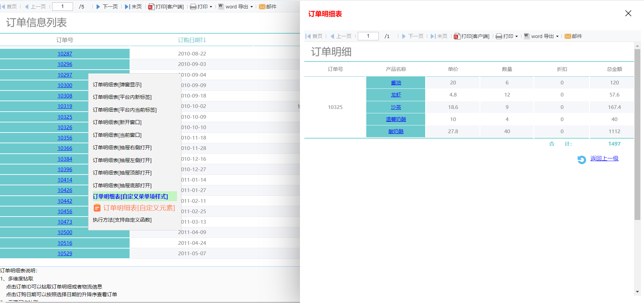Expand the print dropdown in left toolbar

211,7
